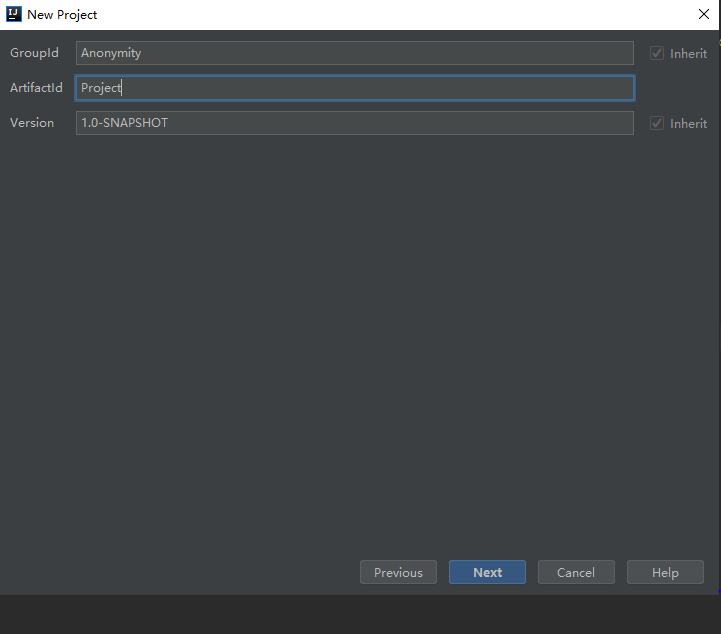Click the ArtifactId label
This screenshot has width=721, height=634.
point(36,88)
